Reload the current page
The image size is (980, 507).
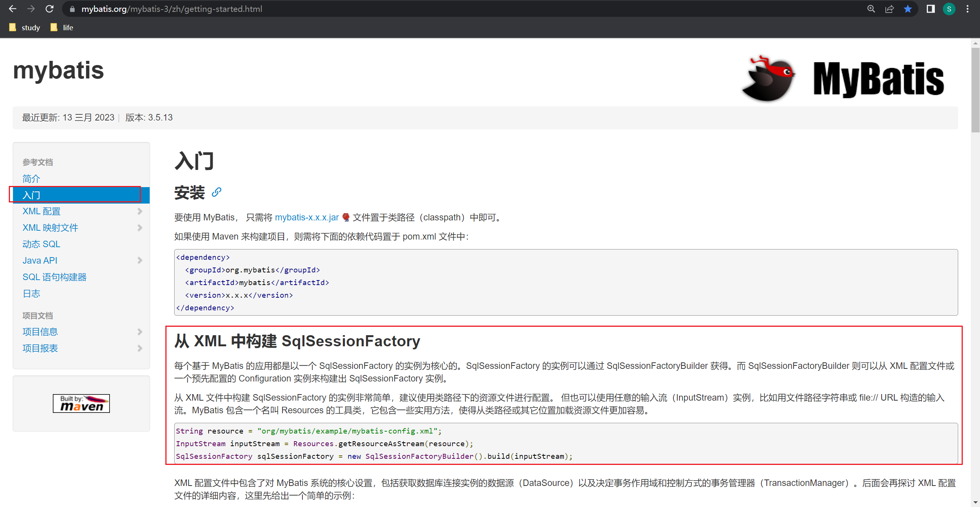click(49, 9)
